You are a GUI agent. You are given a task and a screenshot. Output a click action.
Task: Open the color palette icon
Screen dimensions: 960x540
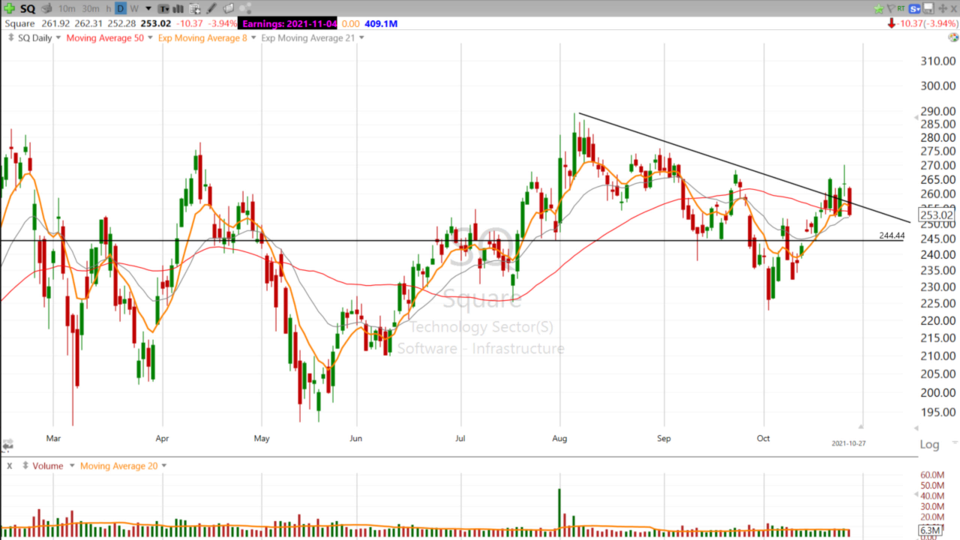[953, 37]
